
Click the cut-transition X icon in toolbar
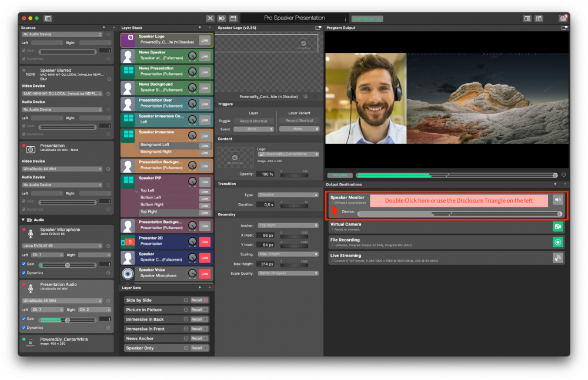click(210, 18)
